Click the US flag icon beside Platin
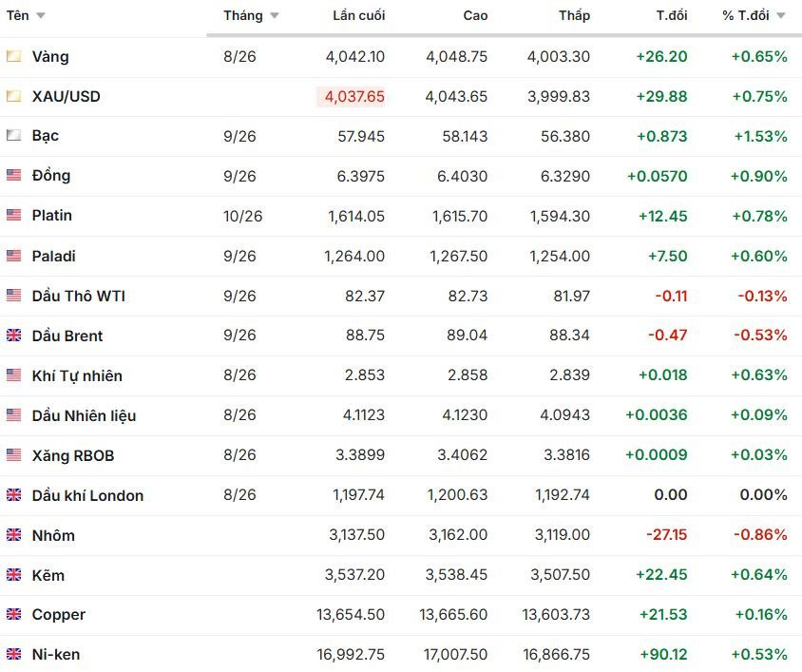Viewport: 802px width, 672px height. point(14,215)
